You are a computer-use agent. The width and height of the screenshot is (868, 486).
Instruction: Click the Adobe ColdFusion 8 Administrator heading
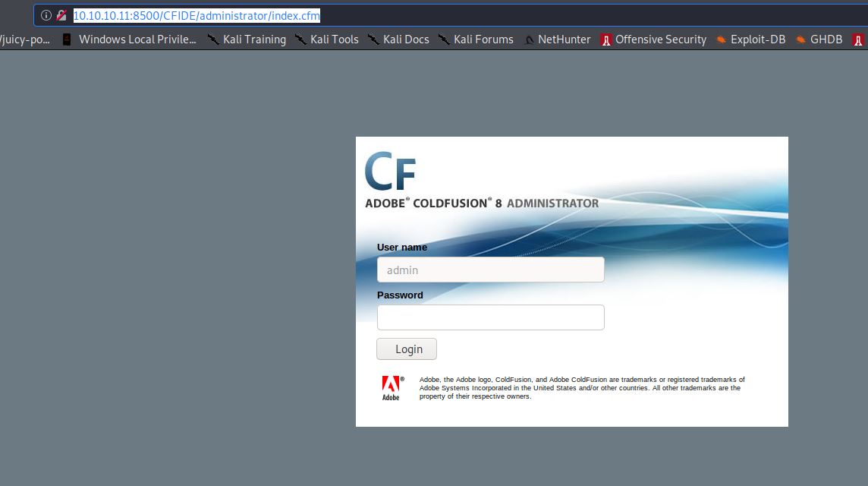482,204
